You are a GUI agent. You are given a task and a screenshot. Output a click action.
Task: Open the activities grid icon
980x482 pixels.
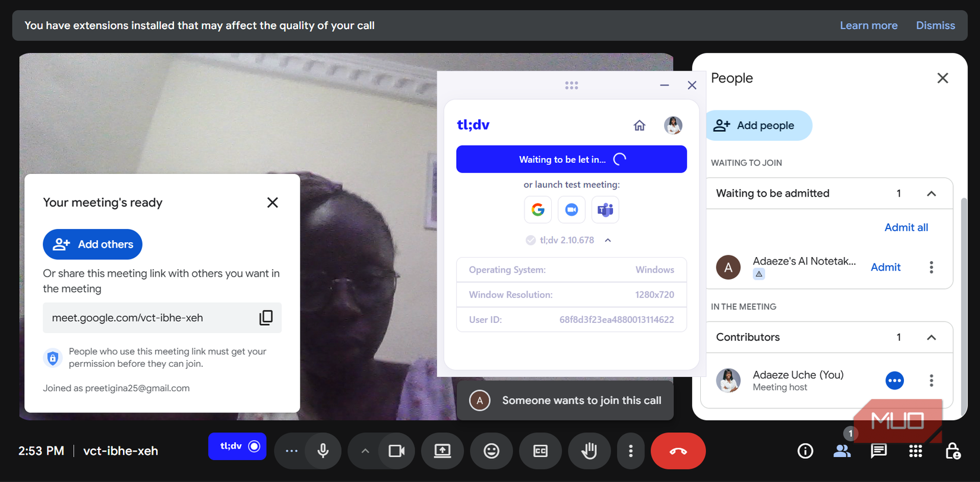tap(916, 451)
